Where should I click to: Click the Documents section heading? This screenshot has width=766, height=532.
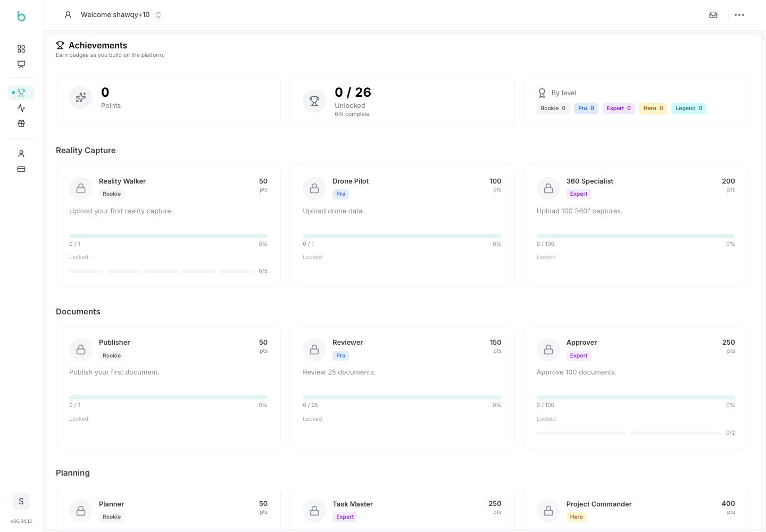click(x=78, y=312)
